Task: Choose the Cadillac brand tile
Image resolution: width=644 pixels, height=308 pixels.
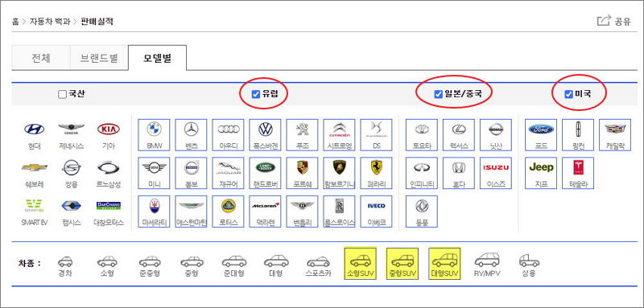Action: [615, 134]
